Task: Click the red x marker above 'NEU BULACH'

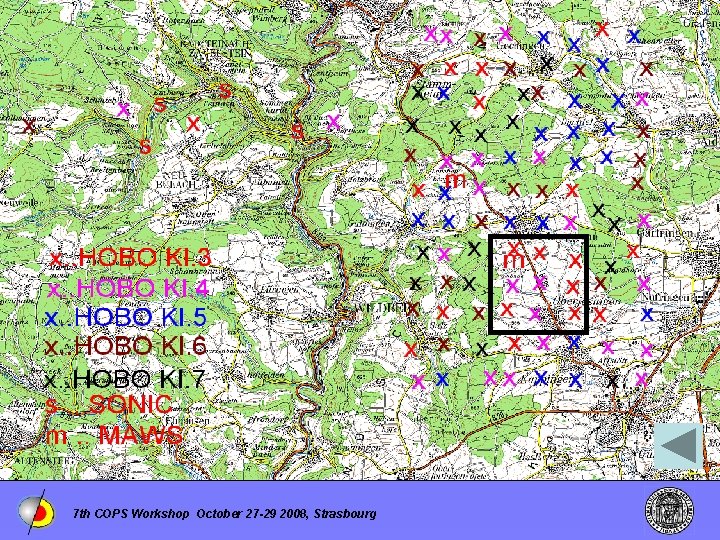Action: pyautogui.click(x=193, y=123)
